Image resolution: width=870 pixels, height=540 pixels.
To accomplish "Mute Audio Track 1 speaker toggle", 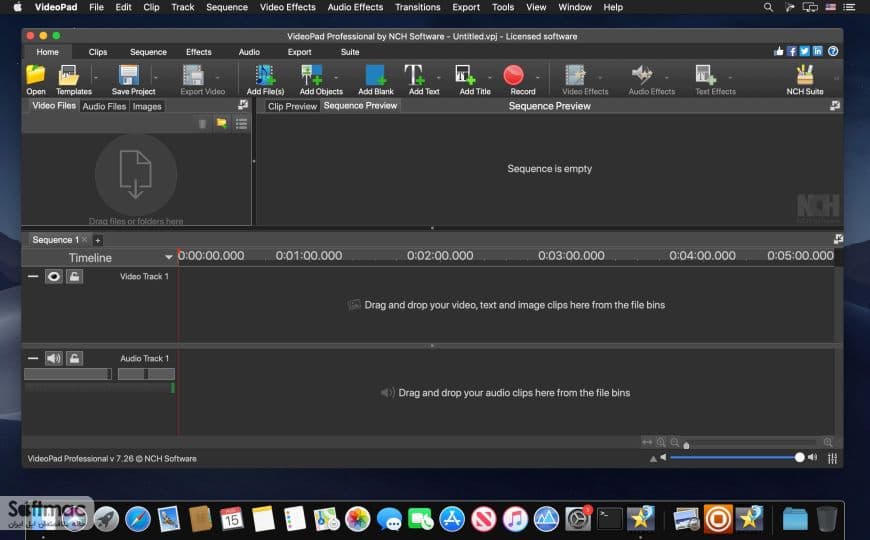I will [x=53, y=359].
